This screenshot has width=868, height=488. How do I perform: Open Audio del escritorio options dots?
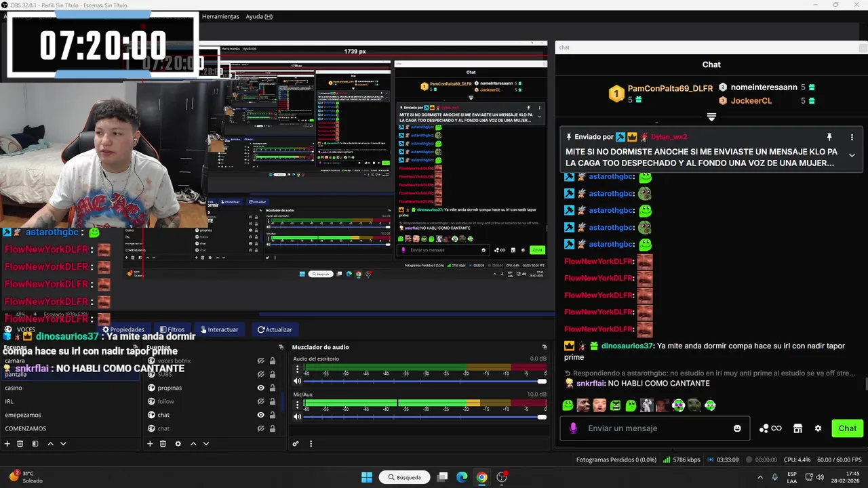tap(297, 370)
